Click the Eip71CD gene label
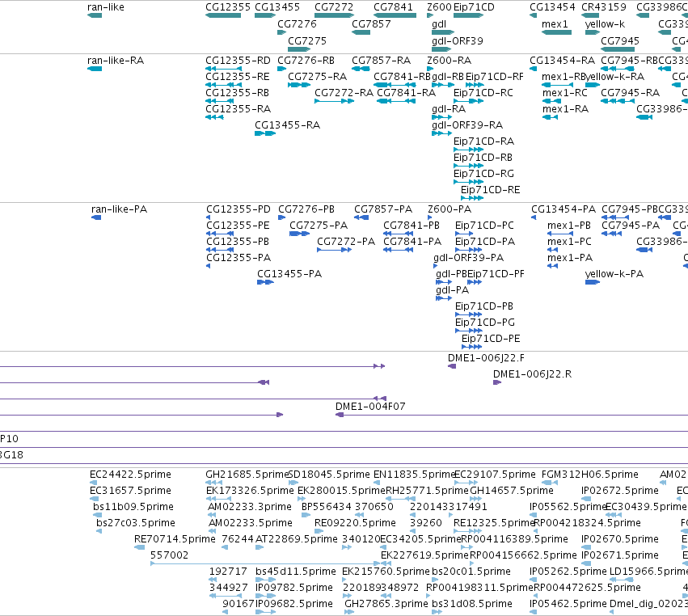Screen dimensions: 688x616 (474, 7)
